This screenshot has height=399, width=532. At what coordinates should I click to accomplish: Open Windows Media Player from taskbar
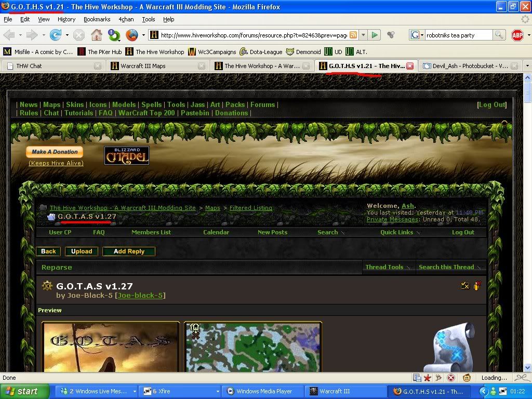pos(263,391)
